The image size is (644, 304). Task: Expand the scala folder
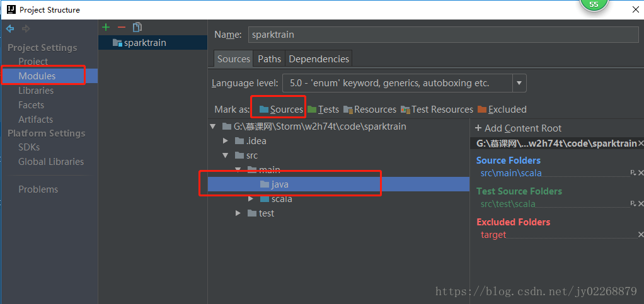pyautogui.click(x=251, y=199)
